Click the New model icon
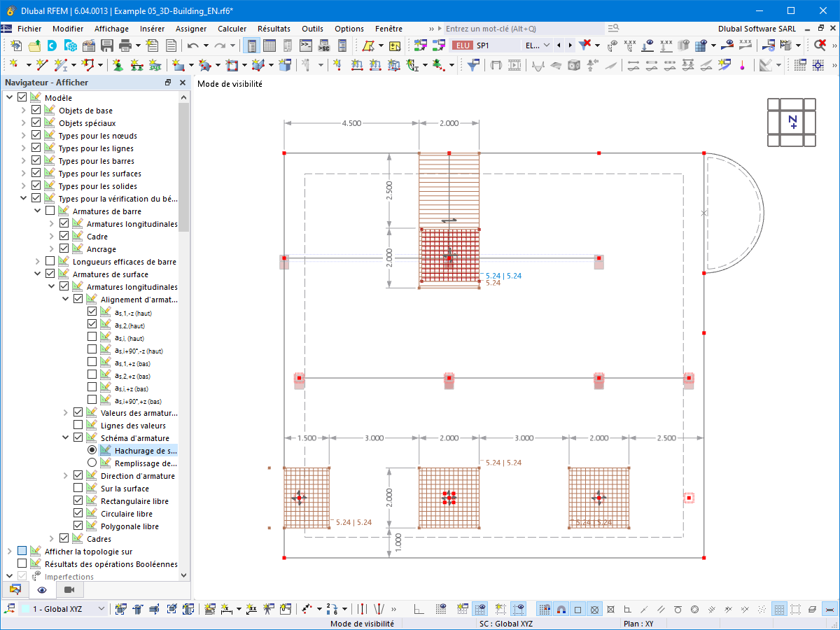The height and width of the screenshot is (630, 840). pos(15,45)
